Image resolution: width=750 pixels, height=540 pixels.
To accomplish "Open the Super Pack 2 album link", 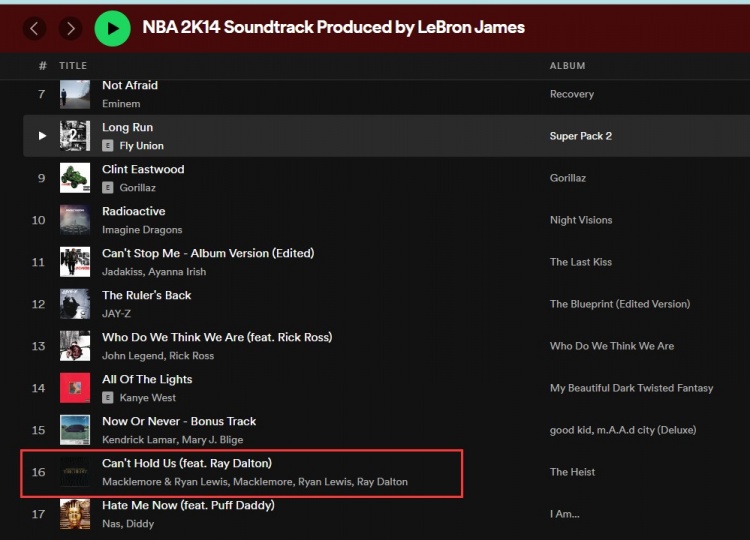I will [x=581, y=136].
